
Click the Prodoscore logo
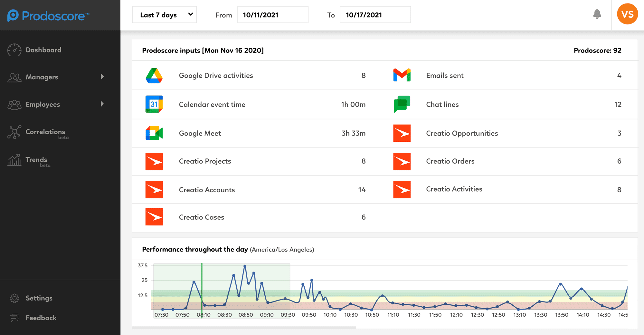pyautogui.click(x=48, y=15)
